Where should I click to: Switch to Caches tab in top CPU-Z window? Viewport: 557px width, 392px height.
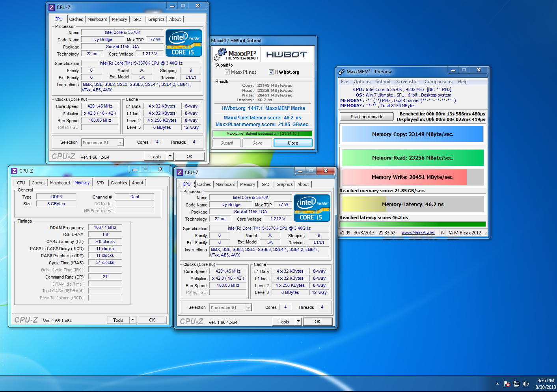coord(76,19)
